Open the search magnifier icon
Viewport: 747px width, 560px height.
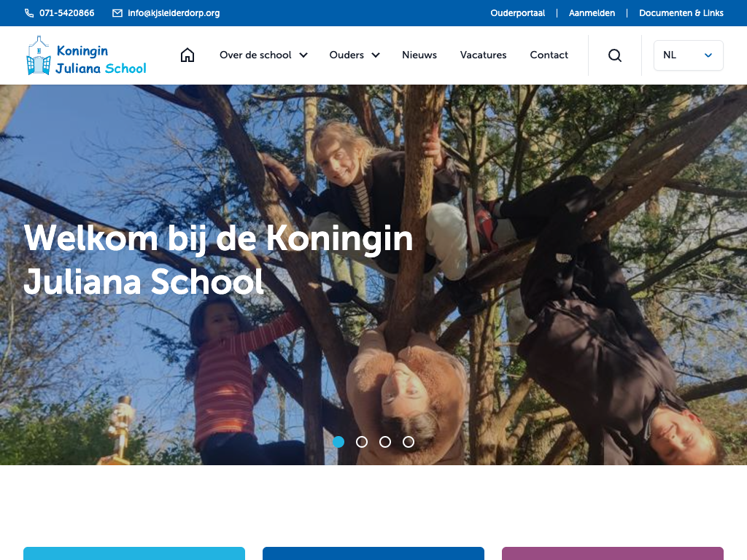(x=615, y=55)
